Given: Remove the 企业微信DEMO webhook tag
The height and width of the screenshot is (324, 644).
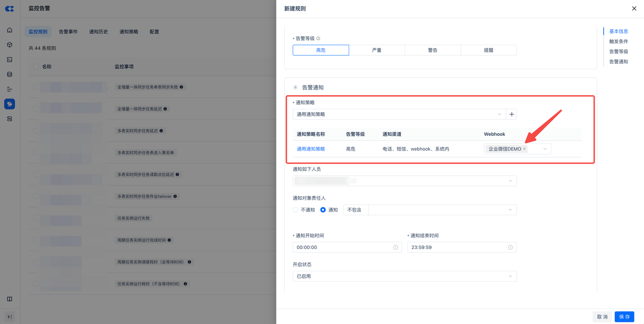Looking at the screenshot, I should (x=524, y=149).
